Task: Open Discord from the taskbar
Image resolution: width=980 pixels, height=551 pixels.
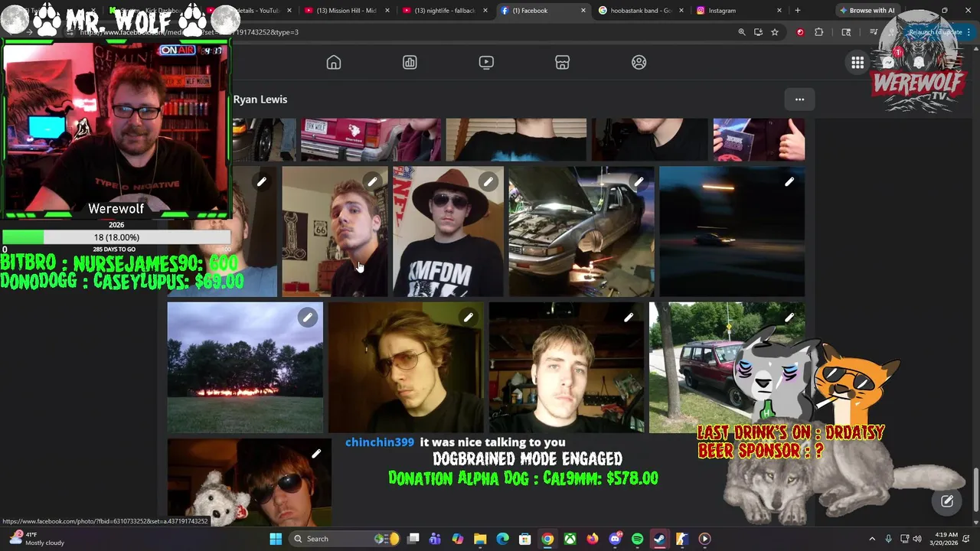Action: pos(615,539)
